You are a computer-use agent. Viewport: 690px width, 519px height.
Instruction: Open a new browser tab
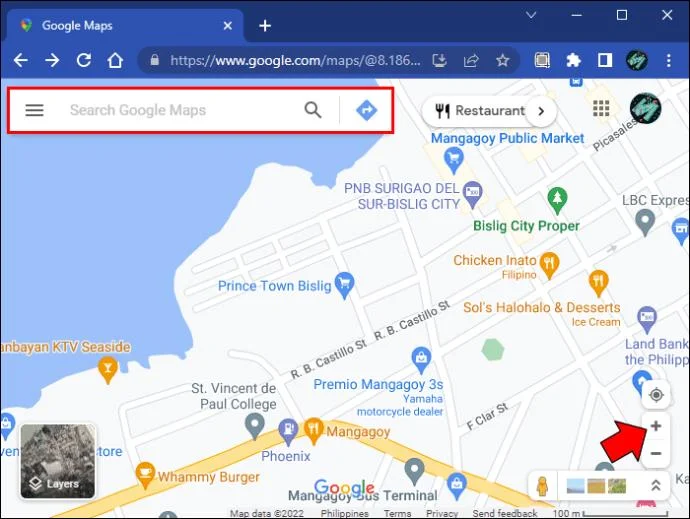pos(265,26)
